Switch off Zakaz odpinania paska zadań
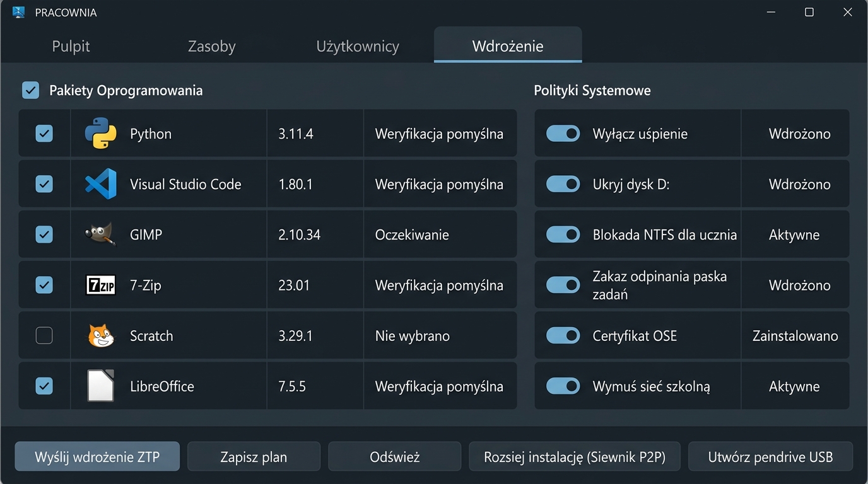The width and height of the screenshot is (868, 484). pos(563,285)
